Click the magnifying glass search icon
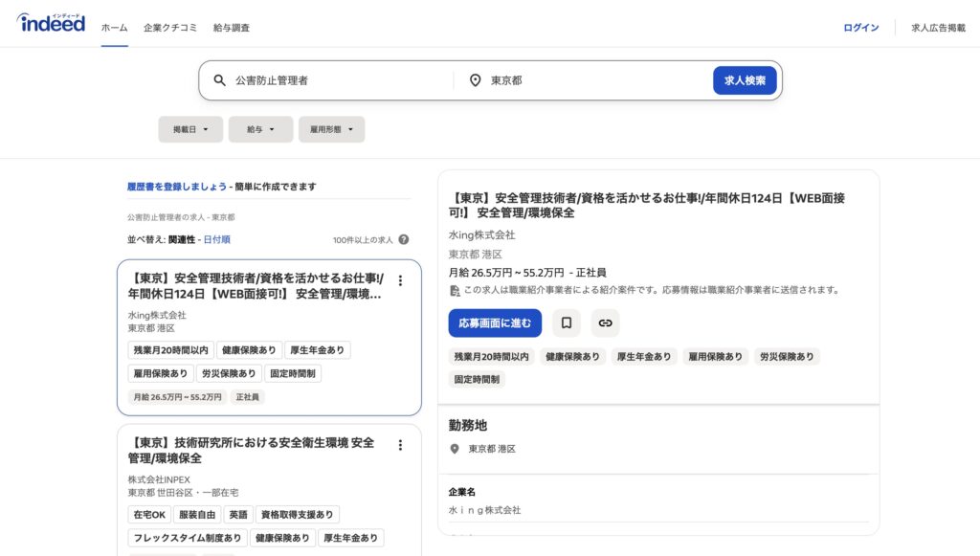The height and width of the screenshot is (556, 980). click(220, 79)
